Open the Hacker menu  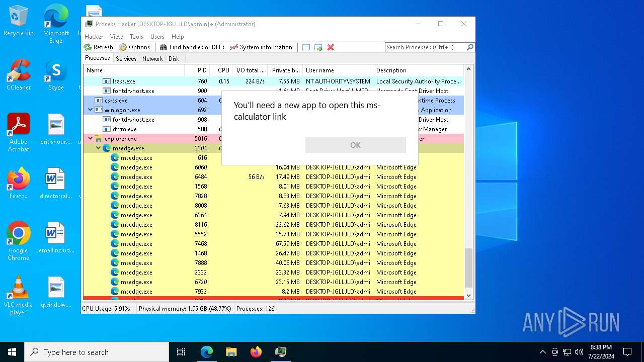[94, 37]
